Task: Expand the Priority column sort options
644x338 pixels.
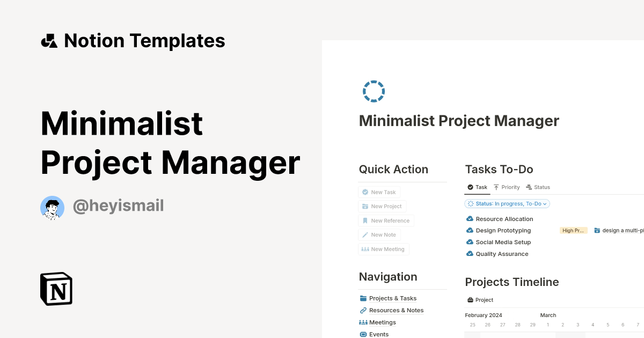Action: [x=507, y=187]
